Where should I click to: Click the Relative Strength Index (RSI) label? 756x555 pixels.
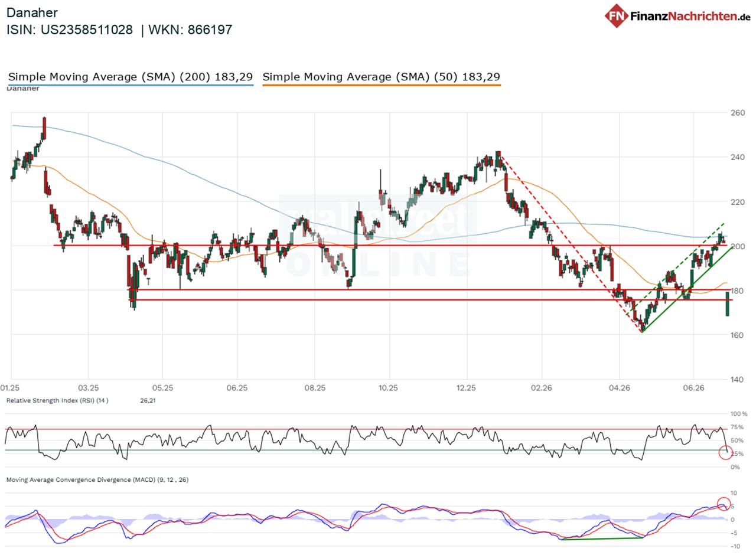click(x=57, y=401)
